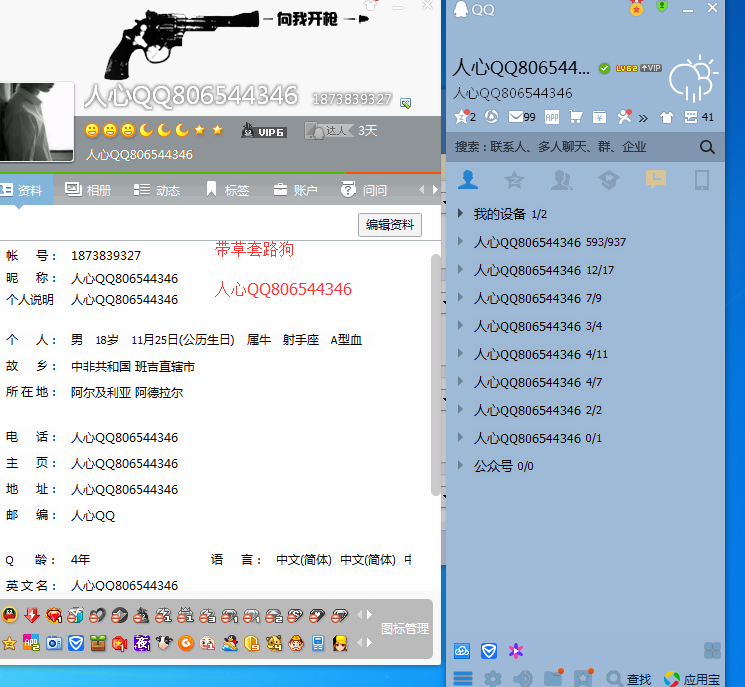The height and width of the screenshot is (687, 745).
Task: Open QQ Zone star icon with badge 2
Action: point(464,117)
